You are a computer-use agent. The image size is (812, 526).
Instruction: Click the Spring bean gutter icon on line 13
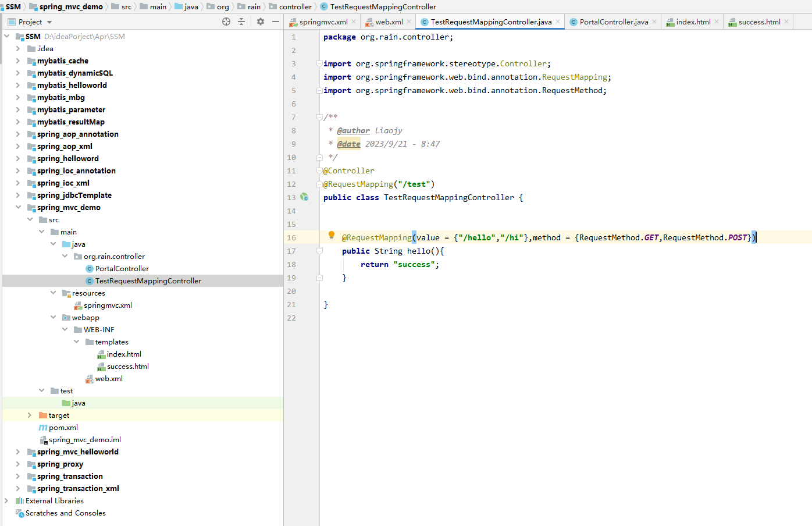click(x=304, y=197)
